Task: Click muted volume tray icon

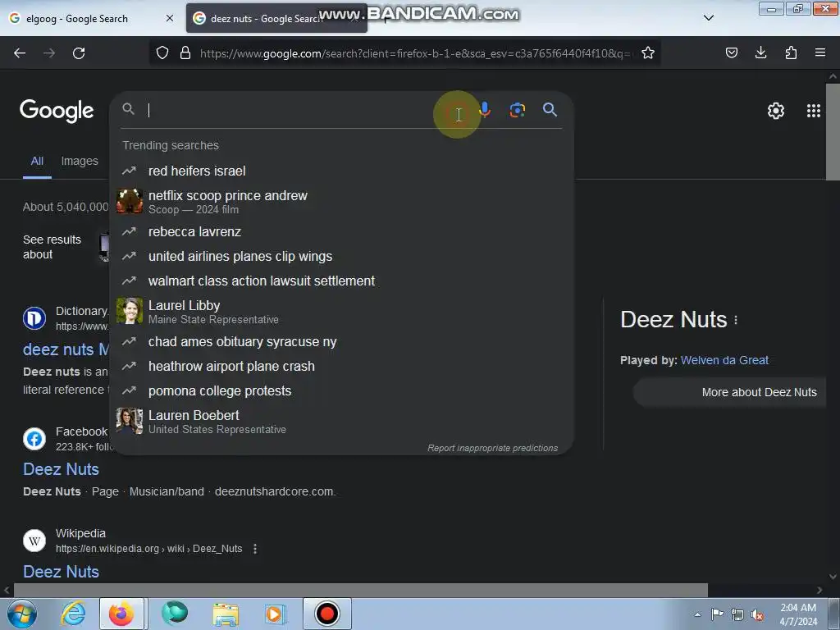Action: tap(757, 615)
